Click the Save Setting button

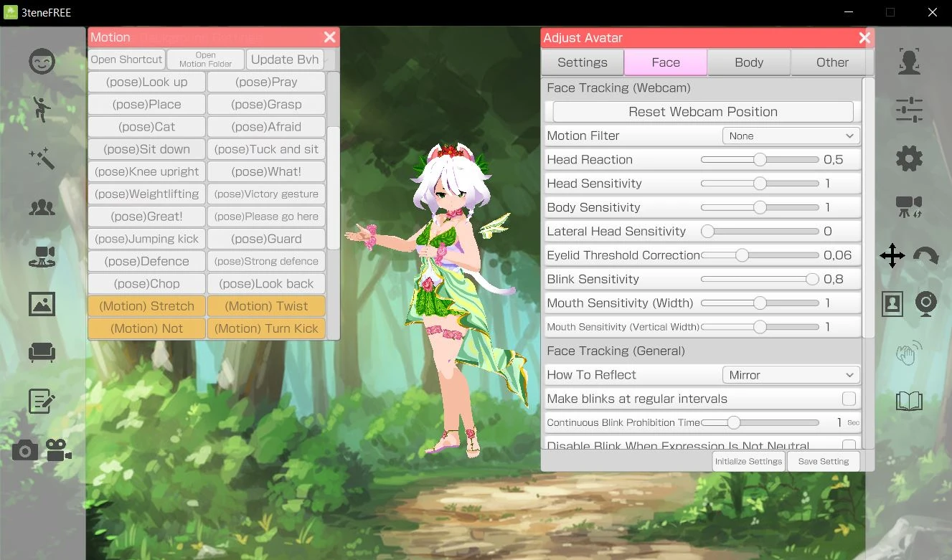click(824, 462)
